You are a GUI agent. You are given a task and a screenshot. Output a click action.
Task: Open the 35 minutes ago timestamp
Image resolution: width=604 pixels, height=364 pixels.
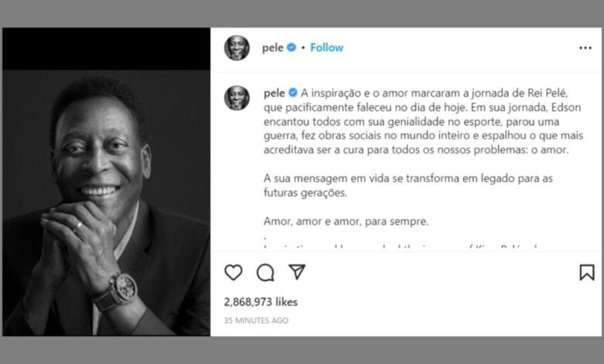click(x=256, y=321)
